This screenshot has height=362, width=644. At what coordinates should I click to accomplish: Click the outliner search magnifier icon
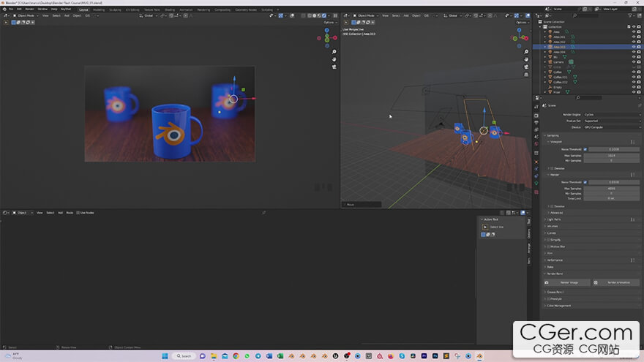(x=574, y=15)
